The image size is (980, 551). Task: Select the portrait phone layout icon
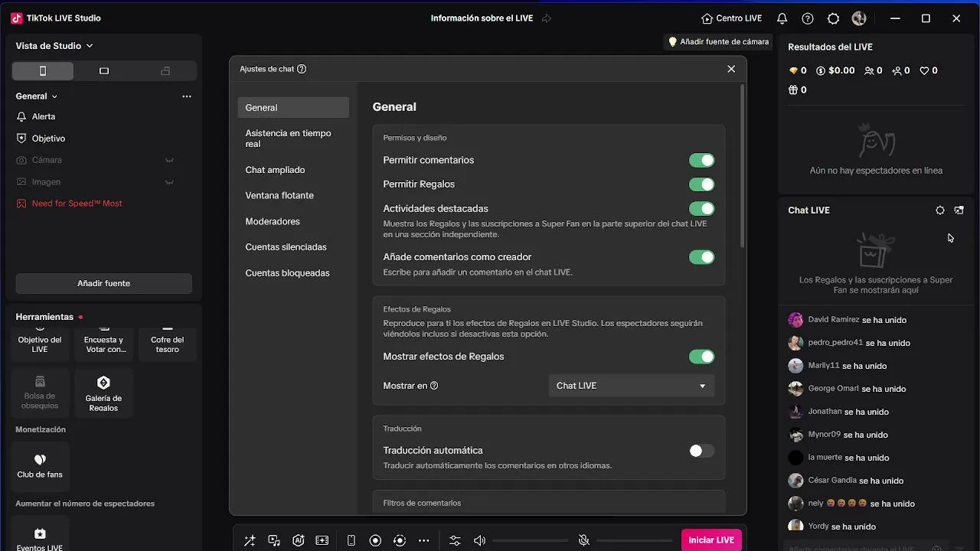43,71
